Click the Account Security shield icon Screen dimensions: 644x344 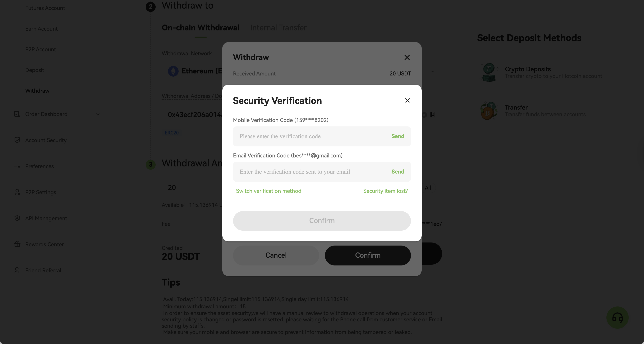pos(17,140)
